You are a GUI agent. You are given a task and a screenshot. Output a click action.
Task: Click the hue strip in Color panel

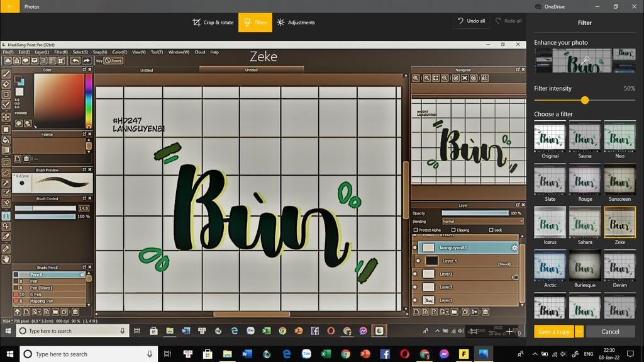pyautogui.click(x=89, y=100)
